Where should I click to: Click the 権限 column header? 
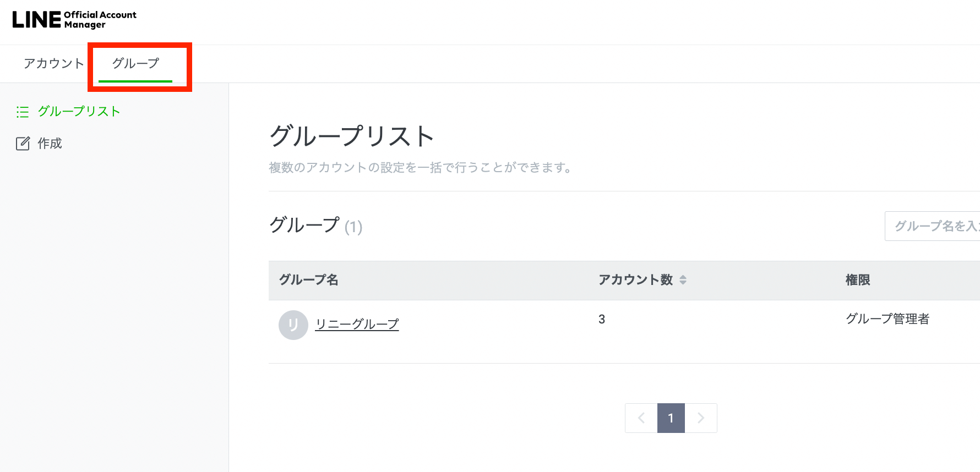857,280
